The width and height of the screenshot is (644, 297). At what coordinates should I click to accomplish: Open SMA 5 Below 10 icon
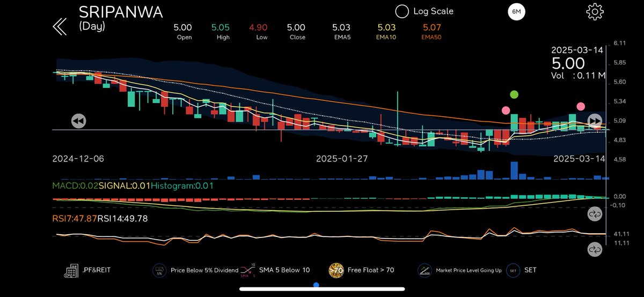pyautogui.click(x=247, y=270)
